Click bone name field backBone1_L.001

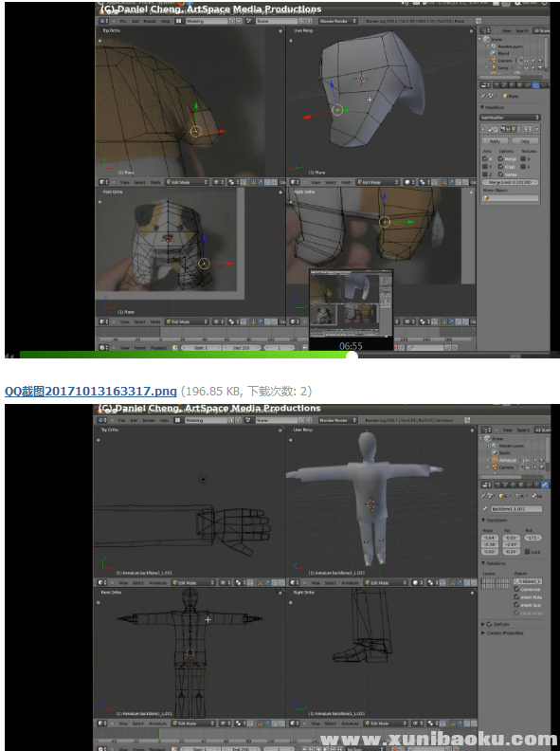(516, 508)
